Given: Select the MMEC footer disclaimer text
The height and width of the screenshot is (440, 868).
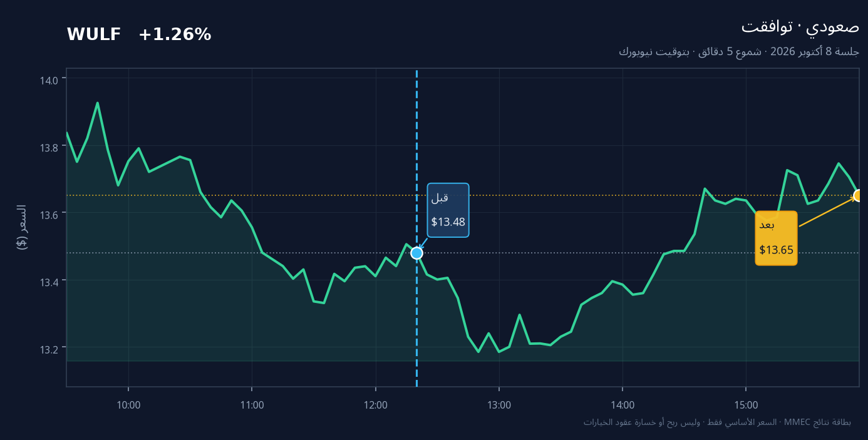Looking at the screenshot, I should pyautogui.click(x=717, y=422).
